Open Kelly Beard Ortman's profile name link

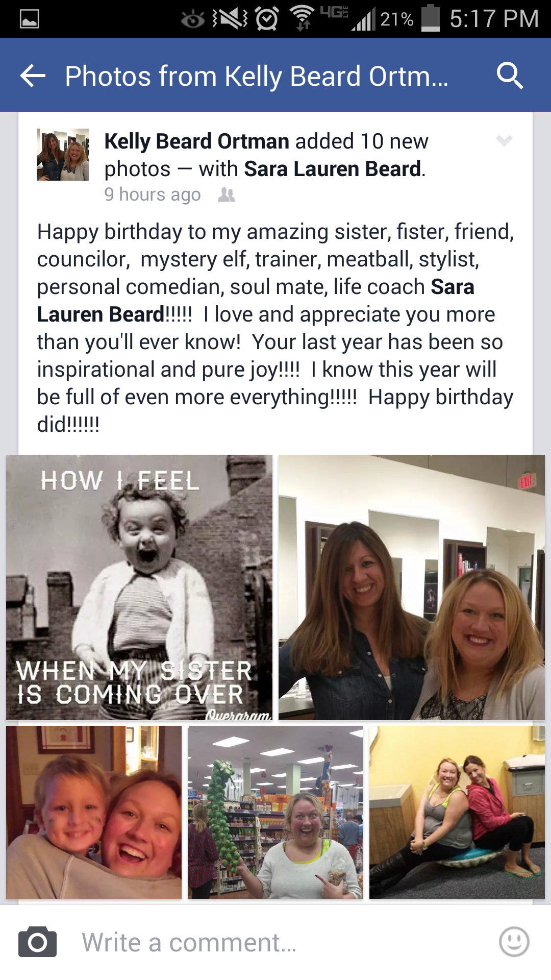(x=197, y=141)
